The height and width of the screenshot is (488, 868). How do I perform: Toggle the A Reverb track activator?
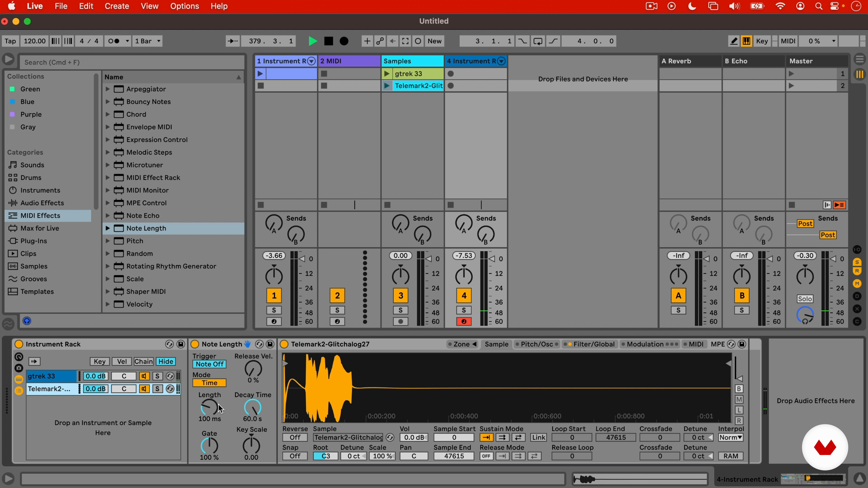[x=678, y=296]
